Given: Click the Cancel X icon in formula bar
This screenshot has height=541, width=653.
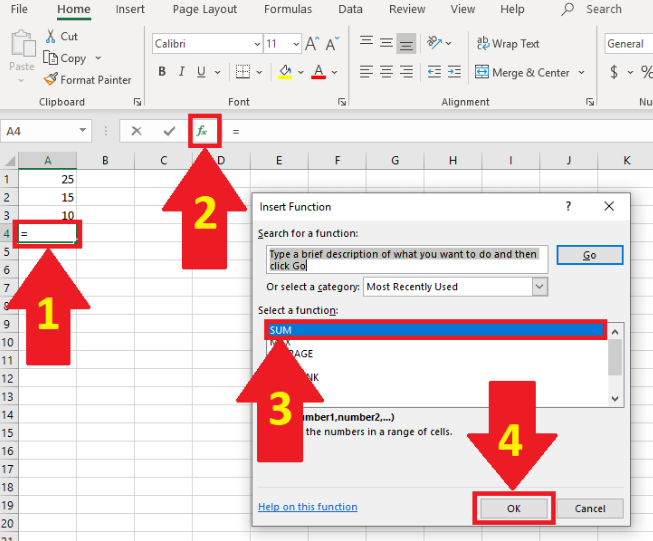Looking at the screenshot, I should pos(136,131).
